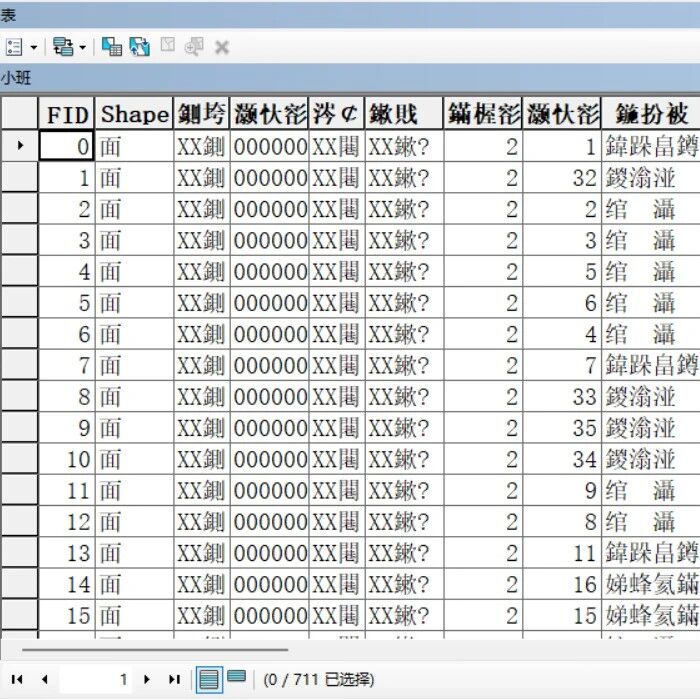The width and height of the screenshot is (700, 700).
Task: Click the Delete Selected X icon
Action: 222,47
